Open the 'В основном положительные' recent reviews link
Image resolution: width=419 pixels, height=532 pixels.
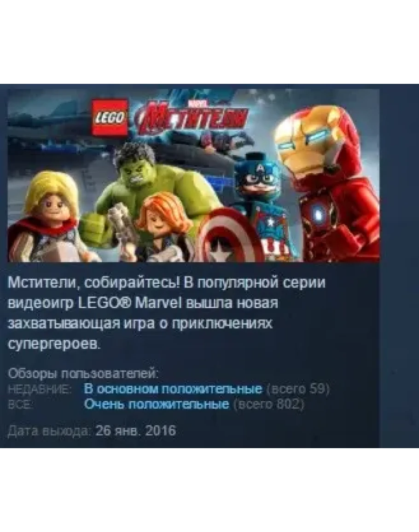point(173,388)
